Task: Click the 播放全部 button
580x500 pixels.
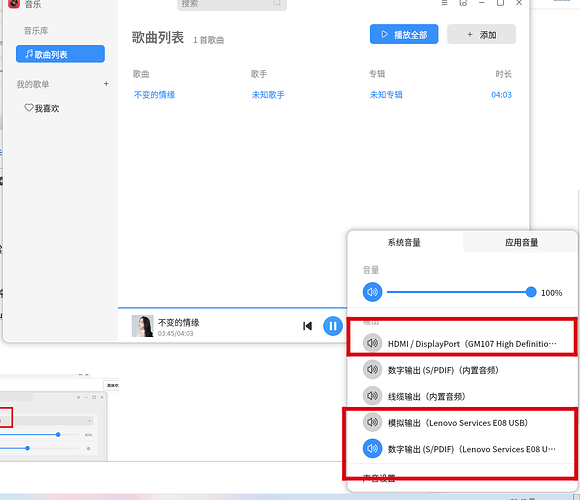Action: point(404,34)
